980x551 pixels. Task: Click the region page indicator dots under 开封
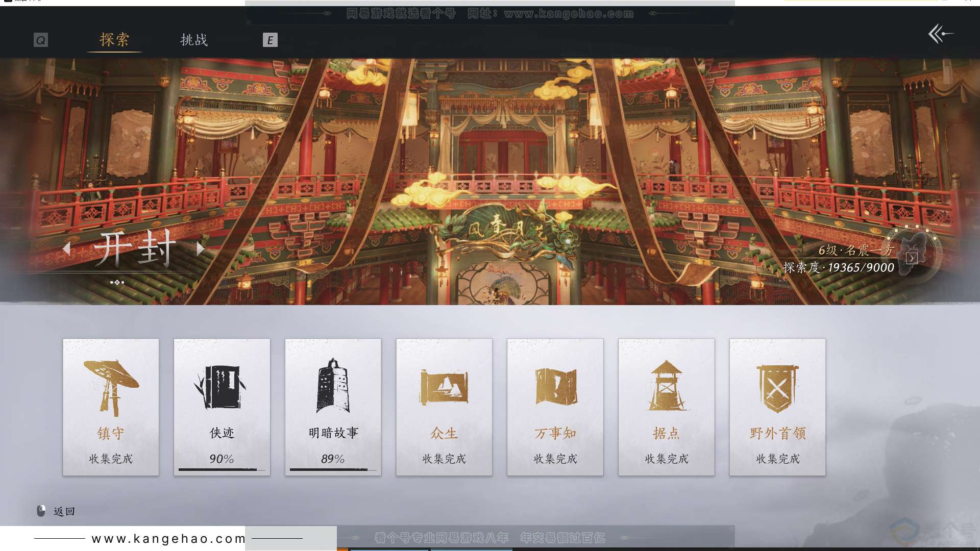117,282
